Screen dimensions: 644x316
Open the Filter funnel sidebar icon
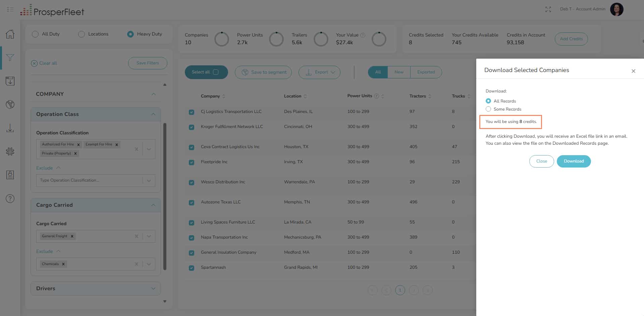pos(10,57)
